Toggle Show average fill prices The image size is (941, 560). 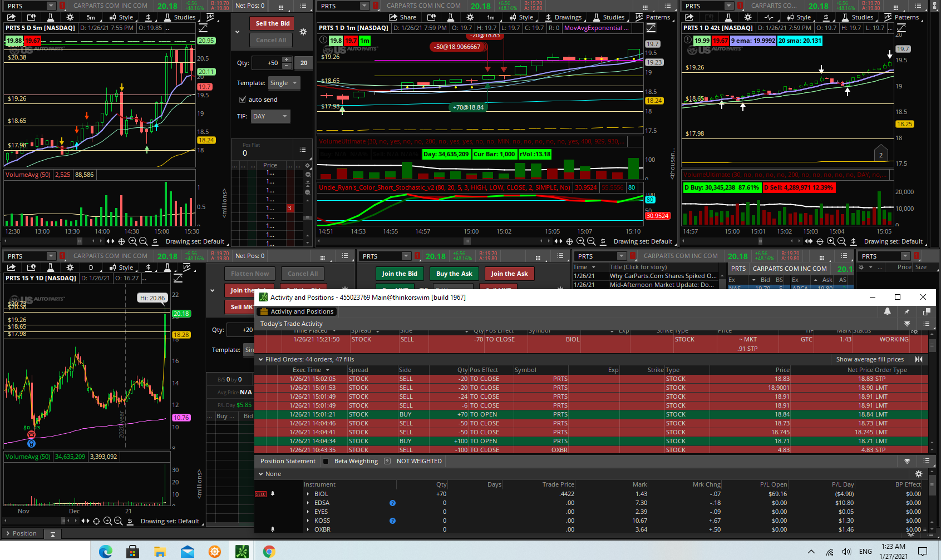click(x=869, y=359)
